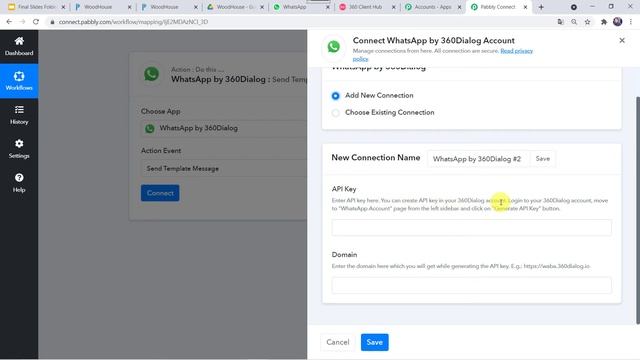
Task: Open the History page icon
Action: [19, 110]
